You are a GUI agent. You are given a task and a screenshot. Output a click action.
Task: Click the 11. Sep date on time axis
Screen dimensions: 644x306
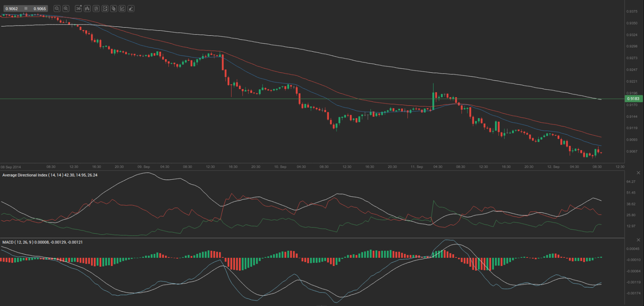tap(417, 167)
